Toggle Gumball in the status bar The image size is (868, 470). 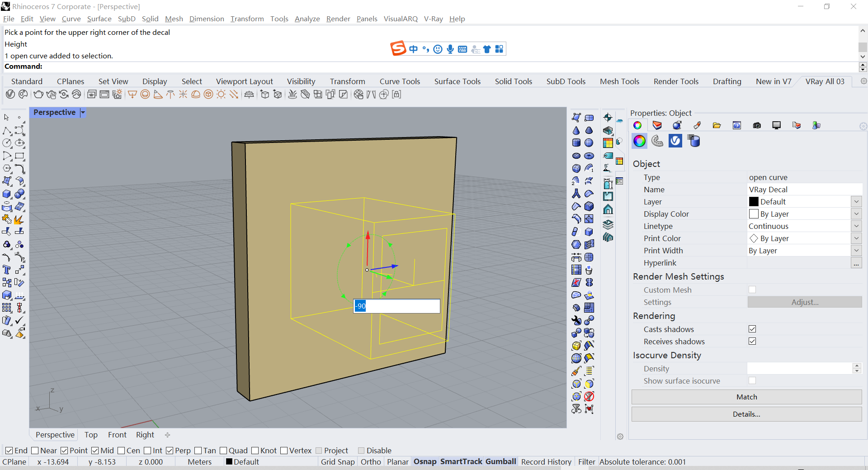pyautogui.click(x=501, y=462)
